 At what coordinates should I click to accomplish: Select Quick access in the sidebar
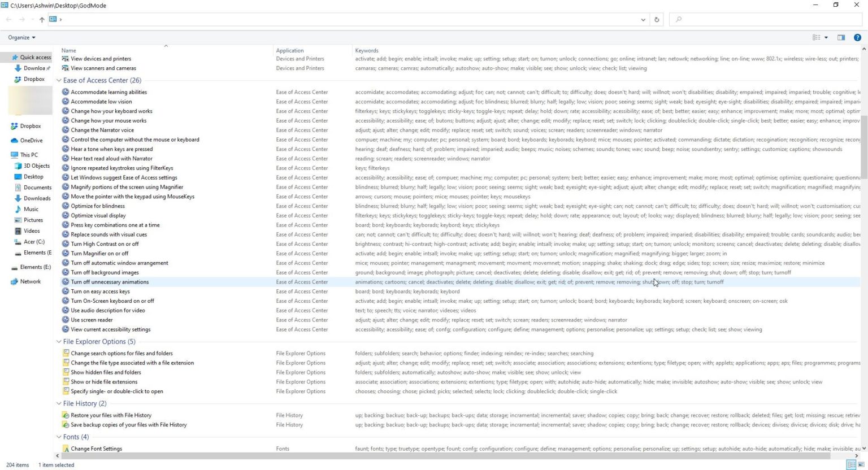point(35,57)
